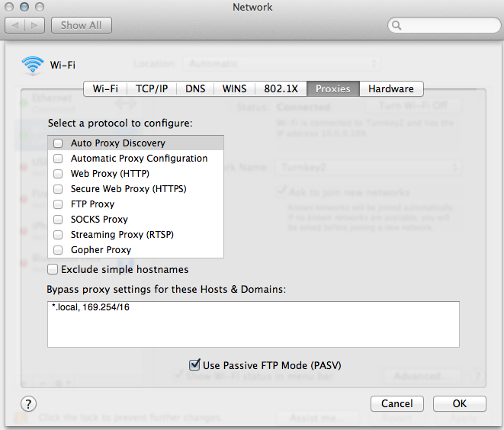Select the Proxies tab

click(x=333, y=88)
